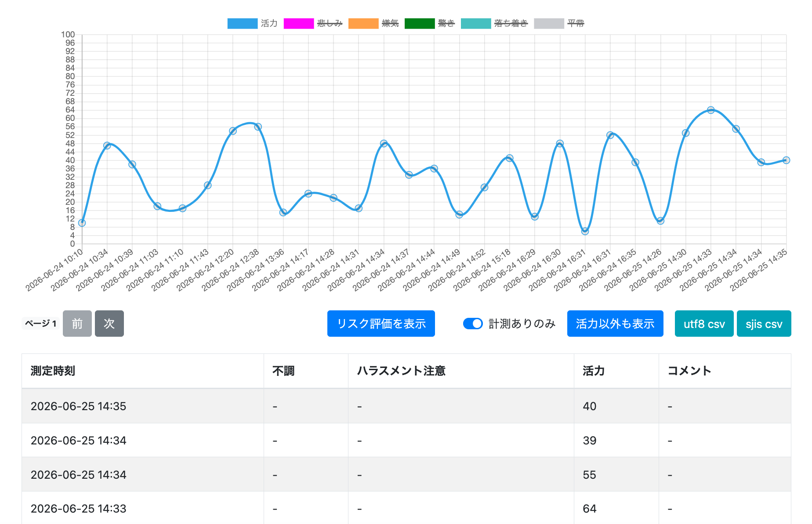
Task: Click the data point at 2026-06-24 14:34
Action: point(384,143)
